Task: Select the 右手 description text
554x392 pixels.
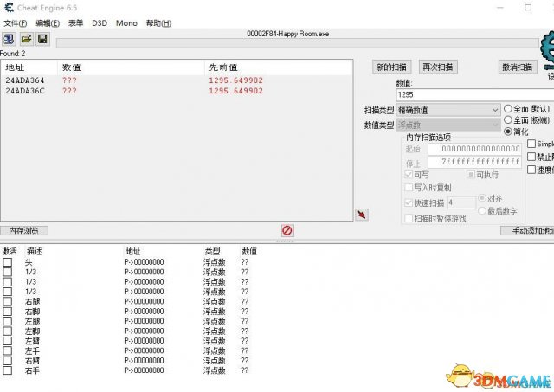Action: 33,370
